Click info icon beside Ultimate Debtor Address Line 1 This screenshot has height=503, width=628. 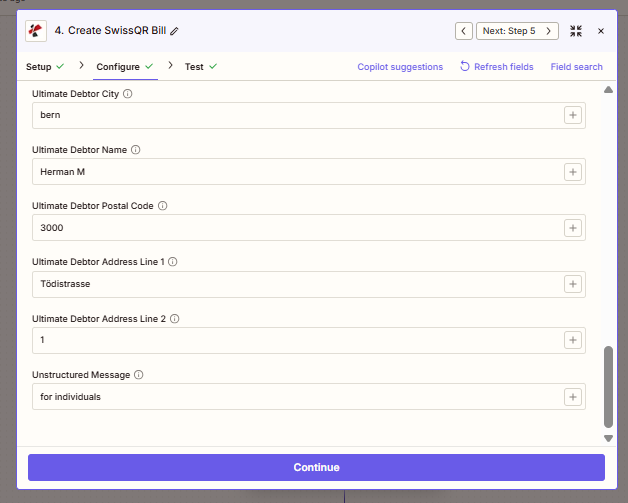172,262
